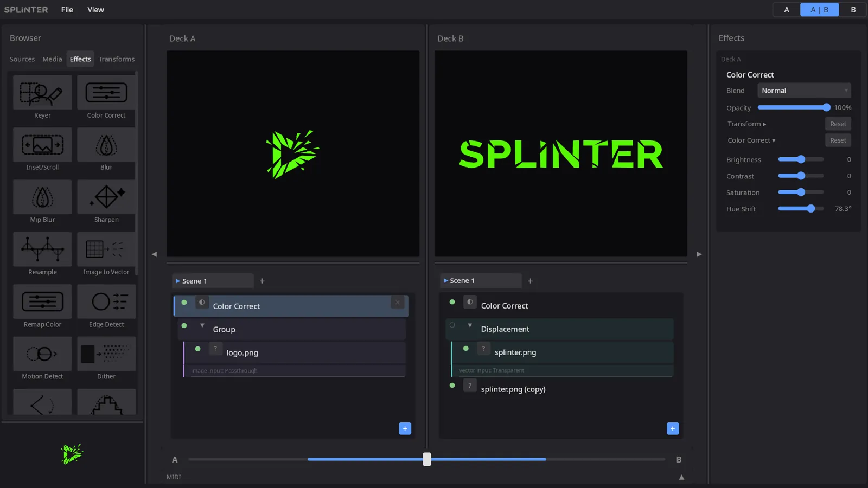Add a new scene tab in Deck A
This screenshot has width=868, height=488.
point(262,281)
